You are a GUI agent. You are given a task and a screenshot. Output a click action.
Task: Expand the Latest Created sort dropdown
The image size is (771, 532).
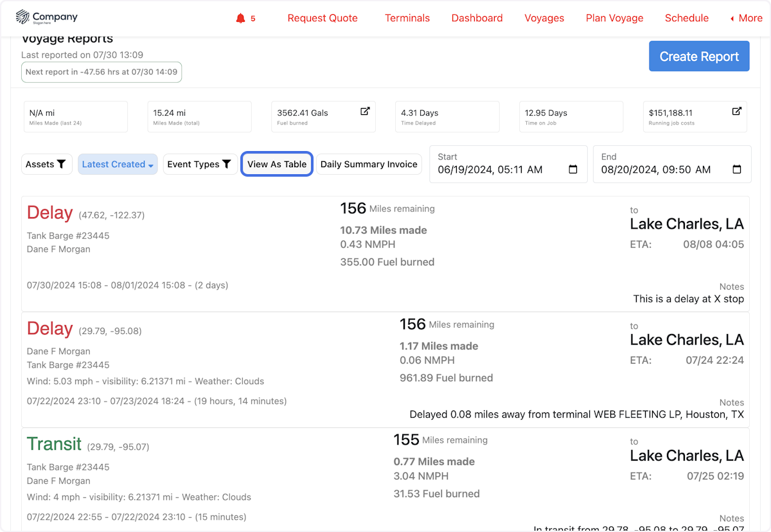(118, 164)
